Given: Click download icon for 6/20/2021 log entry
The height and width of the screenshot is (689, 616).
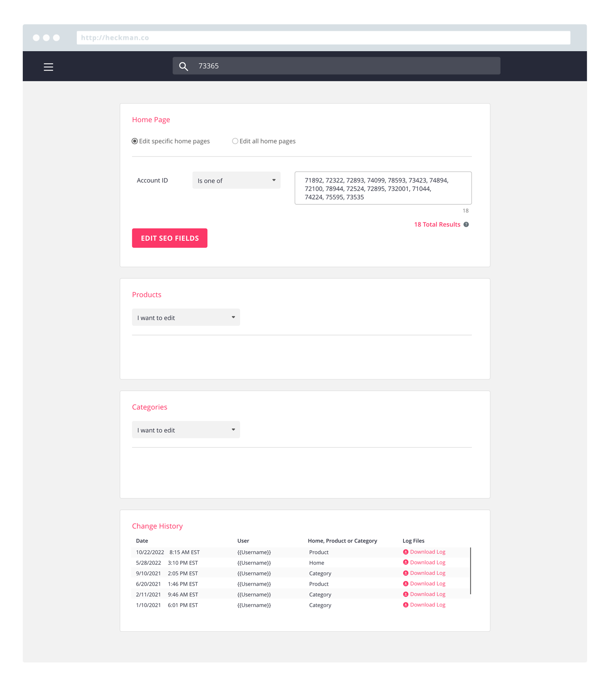Looking at the screenshot, I should point(406,584).
